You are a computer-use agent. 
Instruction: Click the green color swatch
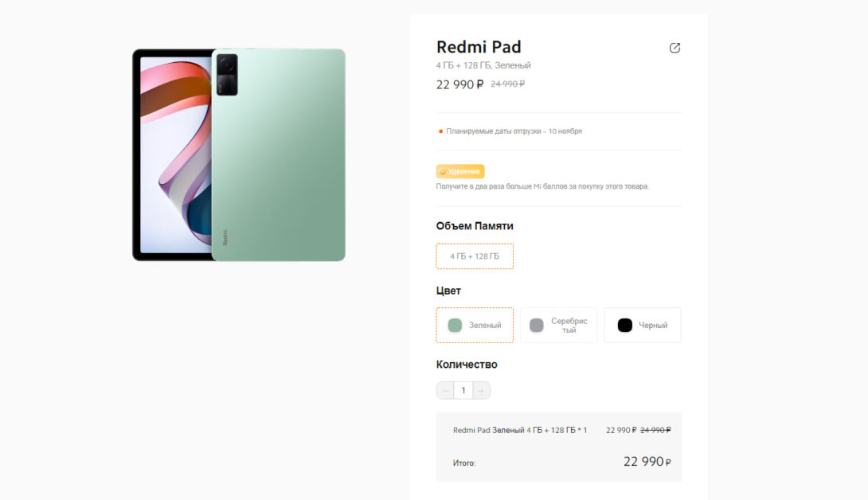[x=455, y=325]
